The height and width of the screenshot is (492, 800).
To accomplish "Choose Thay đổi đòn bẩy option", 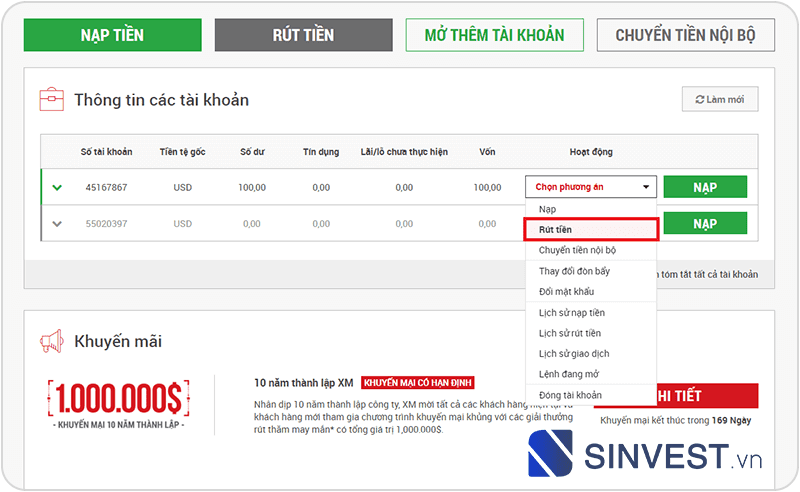I will (x=591, y=271).
